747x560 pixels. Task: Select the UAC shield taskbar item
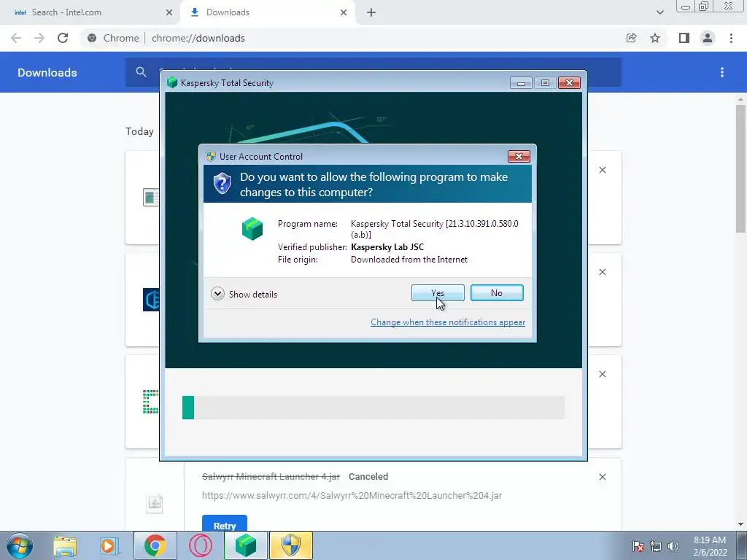point(291,545)
